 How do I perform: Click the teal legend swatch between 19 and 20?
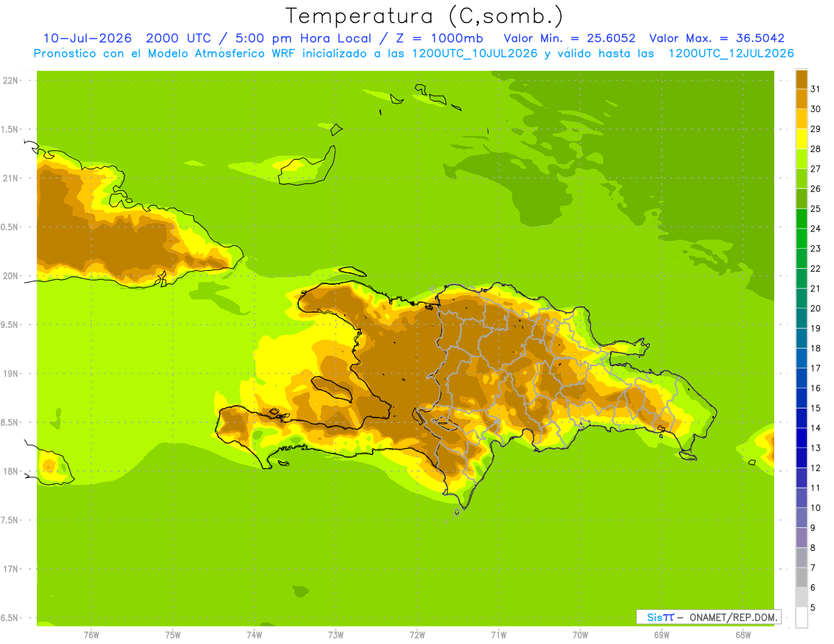[x=801, y=318]
